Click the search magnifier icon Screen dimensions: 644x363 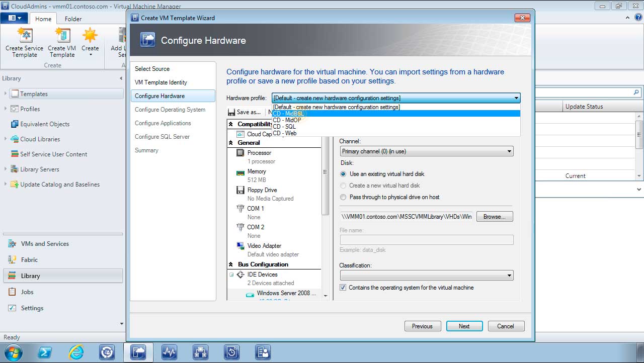tap(636, 93)
